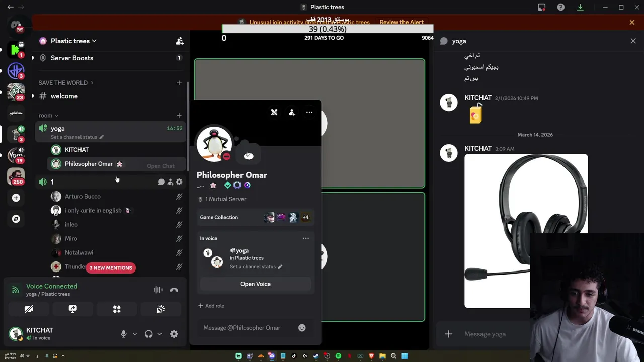The image size is (644, 362).
Task: Open Discord help question mark icon
Action: (561, 7)
